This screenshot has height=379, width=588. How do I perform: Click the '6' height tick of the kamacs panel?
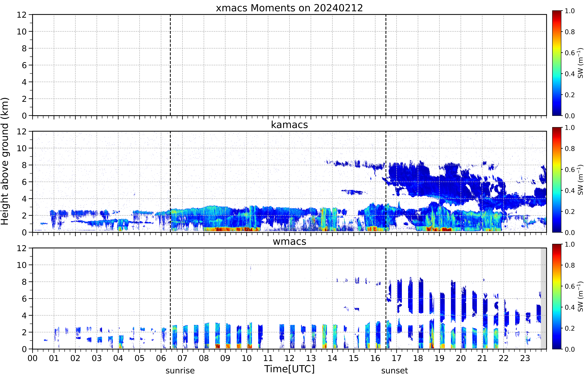24,182
